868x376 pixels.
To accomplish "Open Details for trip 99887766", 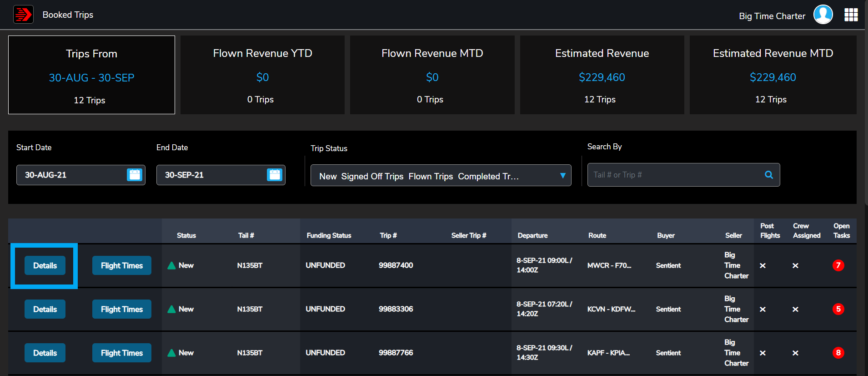I will coord(45,353).
